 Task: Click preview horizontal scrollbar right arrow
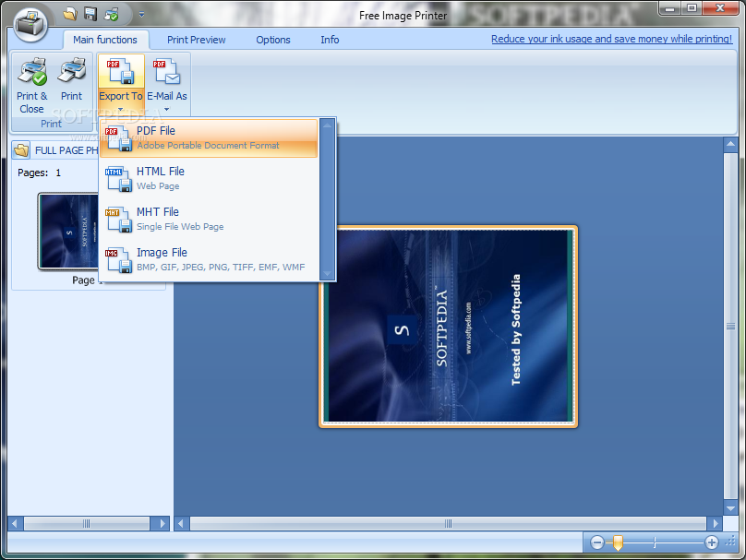[x=715, y=524]
